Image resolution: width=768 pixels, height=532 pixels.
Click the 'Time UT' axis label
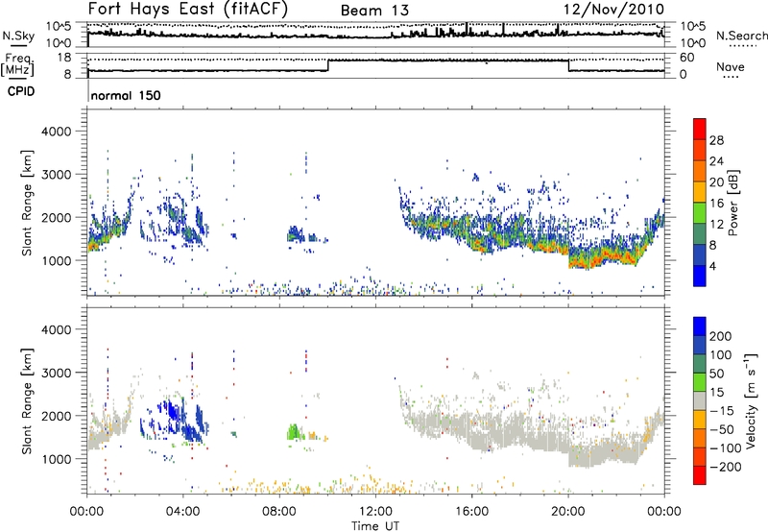pos(375,526)
